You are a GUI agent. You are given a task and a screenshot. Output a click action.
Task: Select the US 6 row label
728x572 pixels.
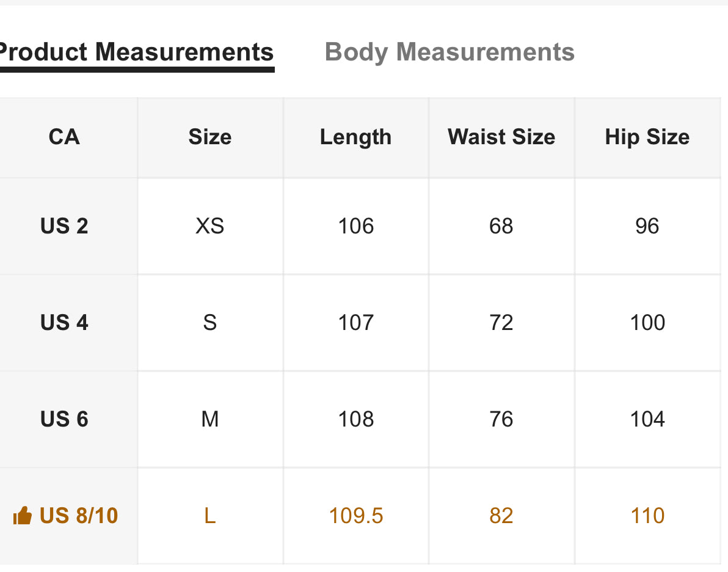(x=64, y=419)
